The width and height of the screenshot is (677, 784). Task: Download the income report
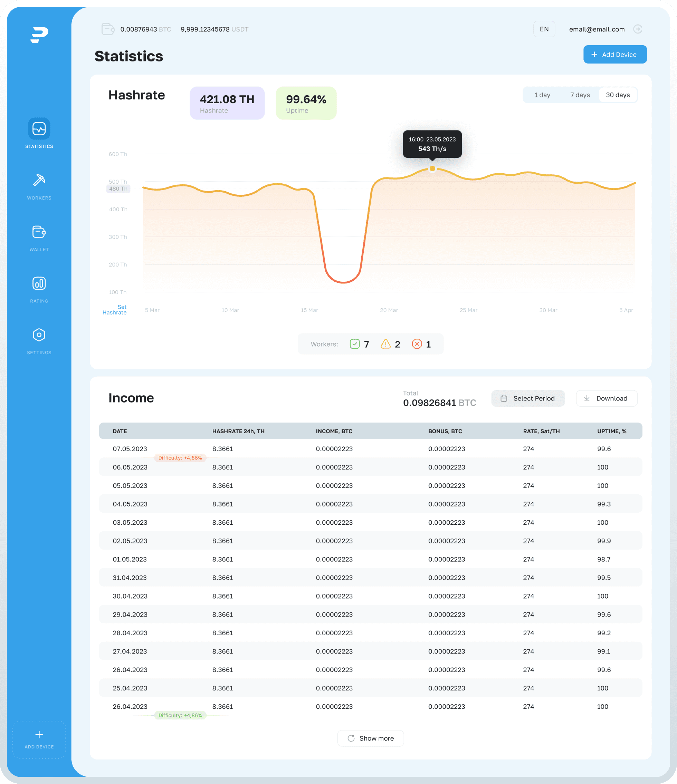point(607,398)
